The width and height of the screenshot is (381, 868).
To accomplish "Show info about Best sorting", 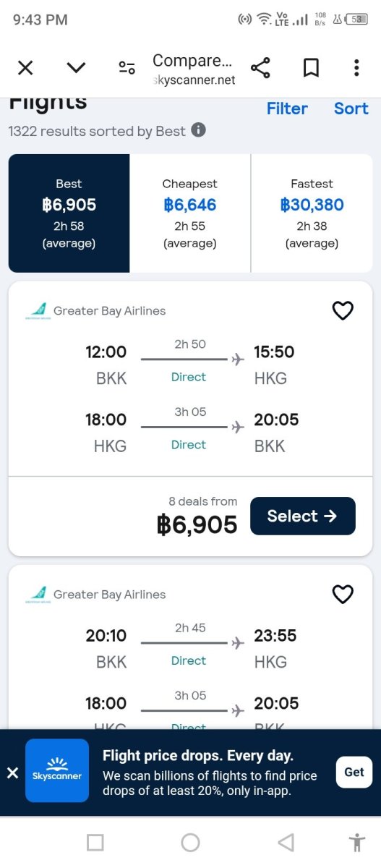I will tap(198, 130).
